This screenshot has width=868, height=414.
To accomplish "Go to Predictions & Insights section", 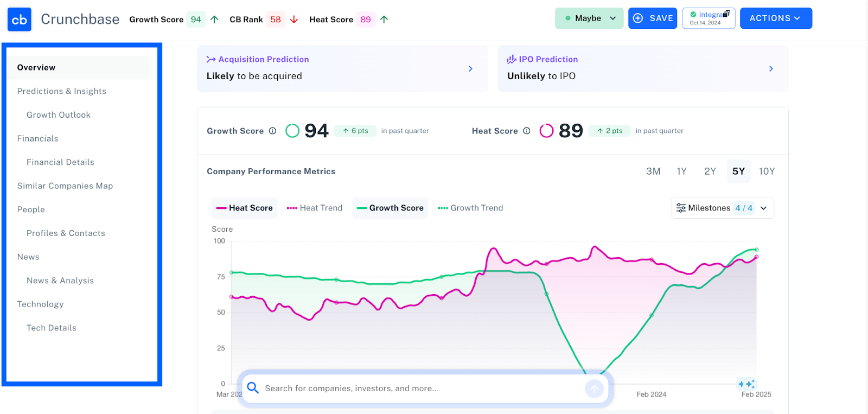I will click(x=62, y=91).
